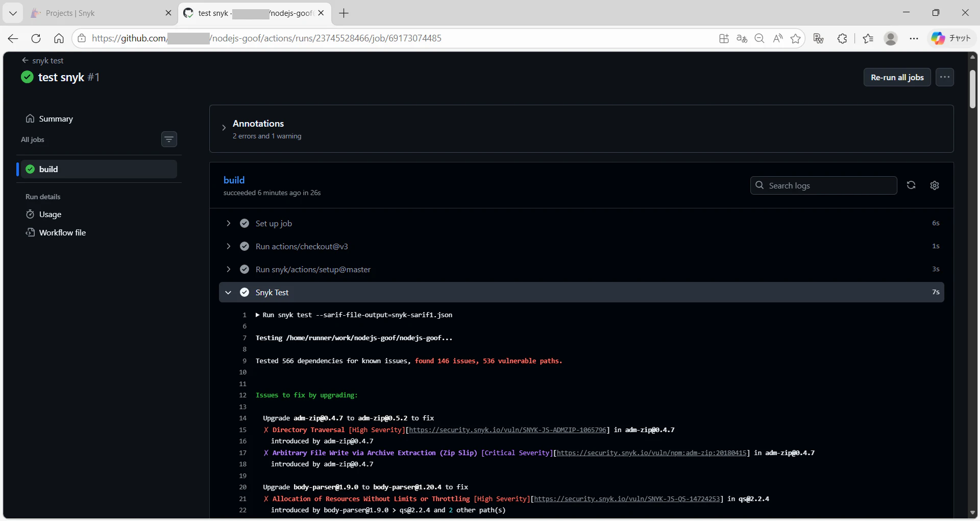This screenshot has height=521, width=980.
Task: Click the build job title link
Action: (234, 180)
